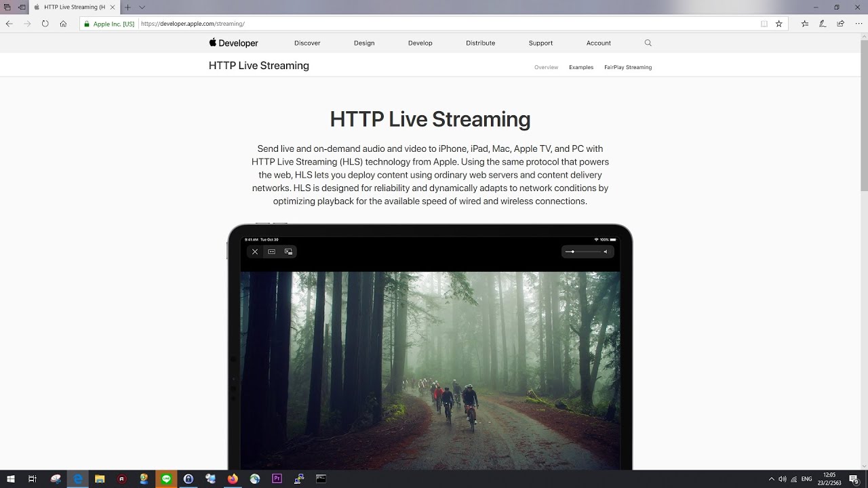
Task: Open the developer site search magnifier
Action: pos(648,43)
